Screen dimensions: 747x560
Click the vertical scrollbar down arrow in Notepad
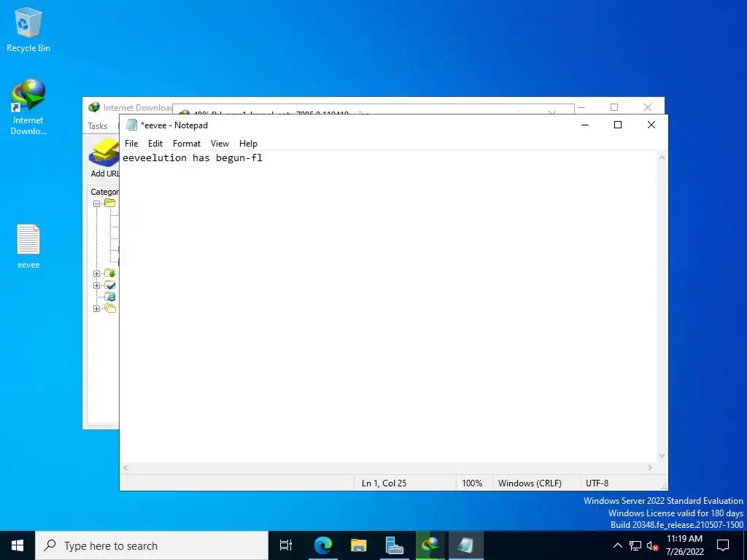(x=662, y=456)
